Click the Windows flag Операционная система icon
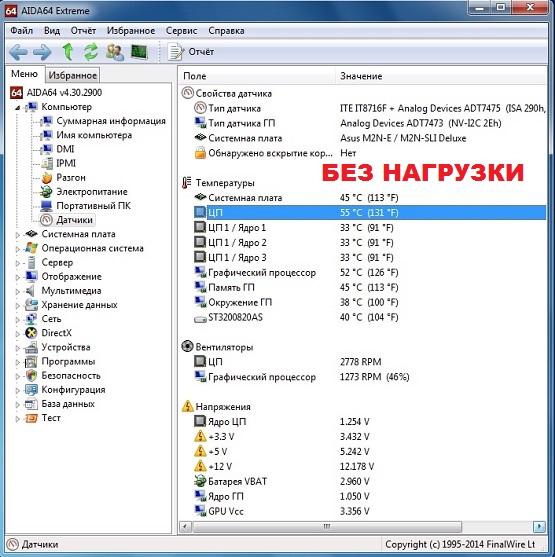Image resolution: width=555 pixels, height=557 pixels. pos(31,248)
